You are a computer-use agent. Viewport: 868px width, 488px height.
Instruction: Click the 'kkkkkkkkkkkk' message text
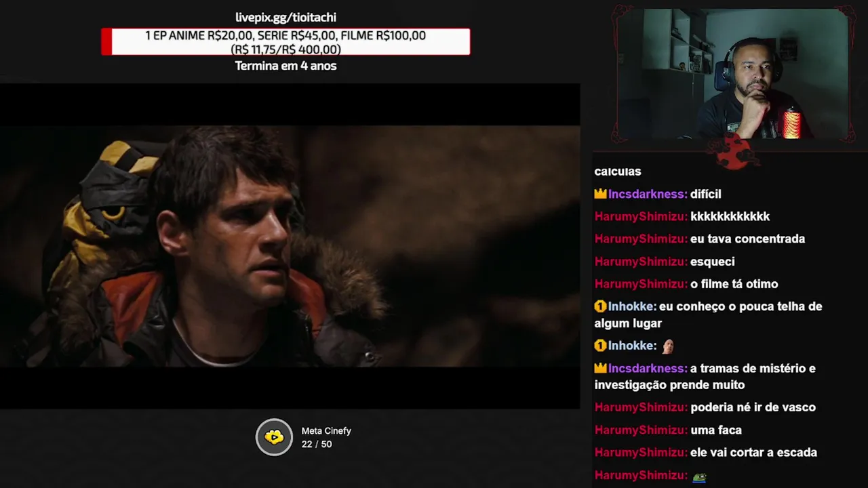[x=730, y=216]
